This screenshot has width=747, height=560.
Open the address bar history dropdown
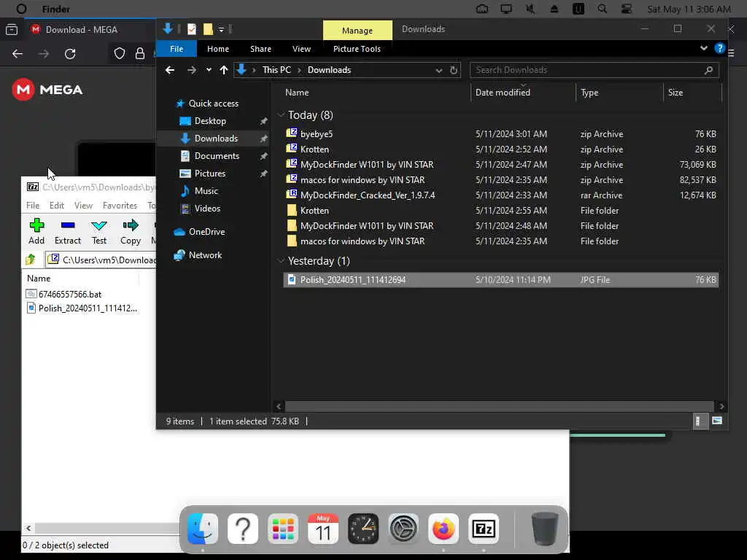[x=438, y=71]
